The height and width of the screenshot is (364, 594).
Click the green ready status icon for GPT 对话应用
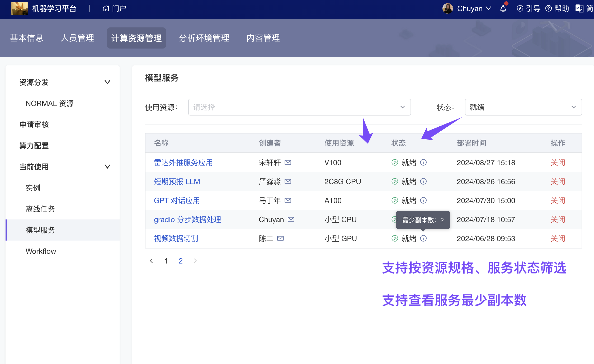coord(395,200)
